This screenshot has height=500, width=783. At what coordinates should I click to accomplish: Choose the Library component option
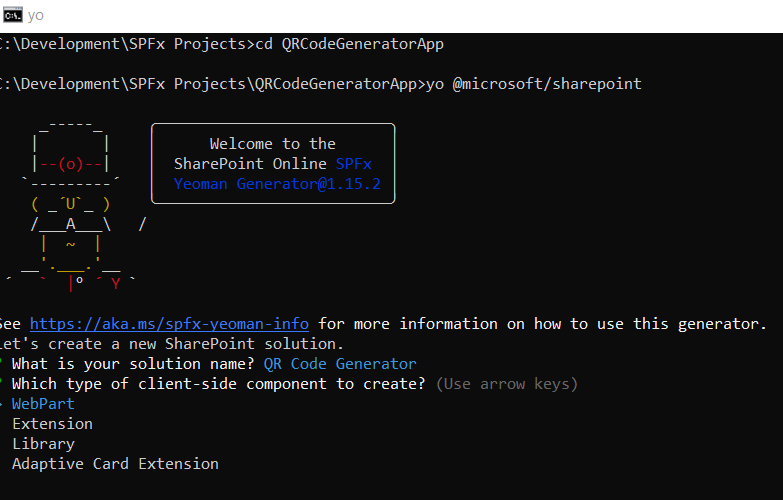(43, 444)
